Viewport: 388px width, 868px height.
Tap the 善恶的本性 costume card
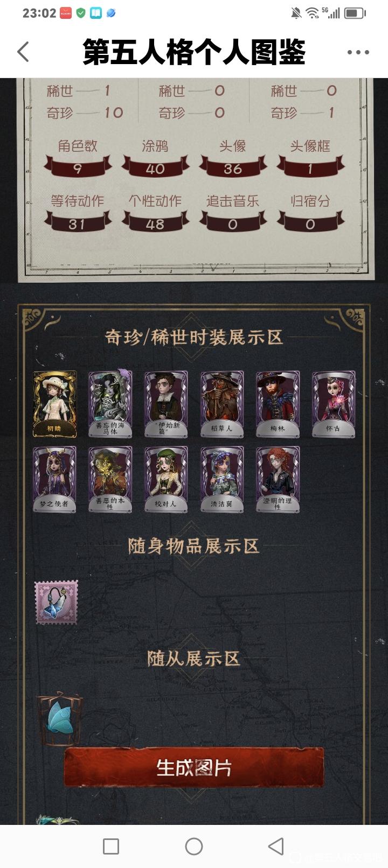[x=110, y=479]
